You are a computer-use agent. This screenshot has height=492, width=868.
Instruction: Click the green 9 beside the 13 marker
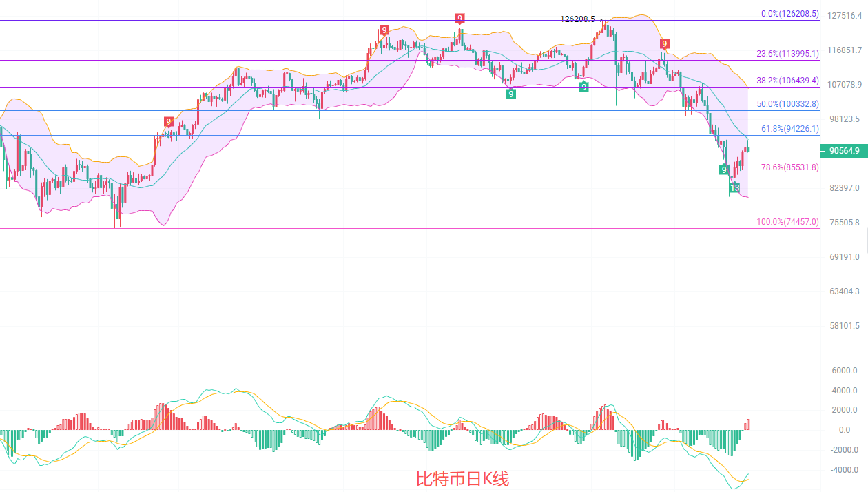724,170
